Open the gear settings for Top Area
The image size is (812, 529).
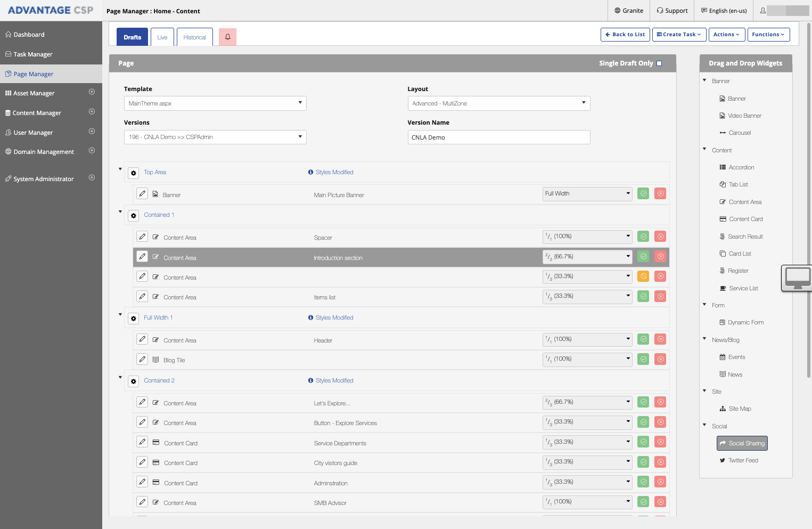(134, 173)
